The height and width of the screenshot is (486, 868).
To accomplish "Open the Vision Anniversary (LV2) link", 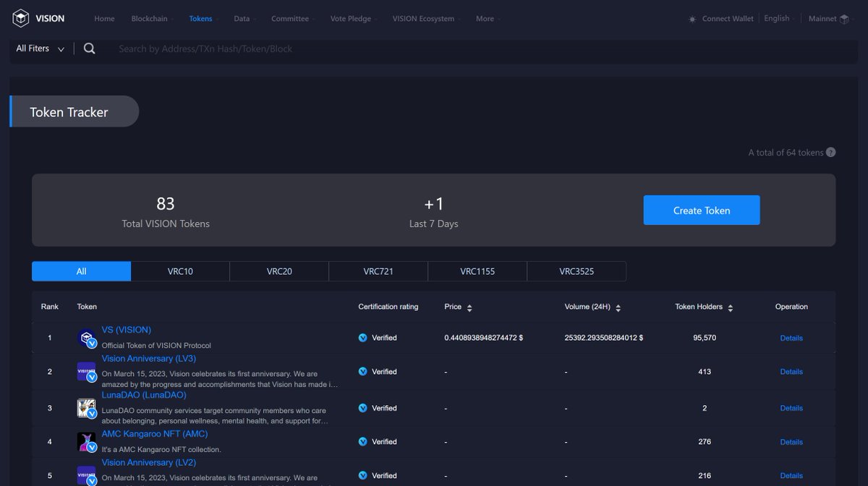I will tap(149, 462).
